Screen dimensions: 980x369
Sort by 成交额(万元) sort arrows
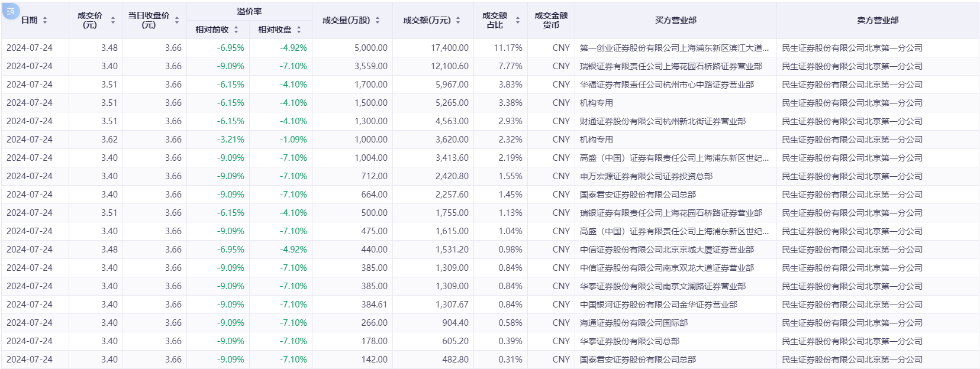[458, 20]
